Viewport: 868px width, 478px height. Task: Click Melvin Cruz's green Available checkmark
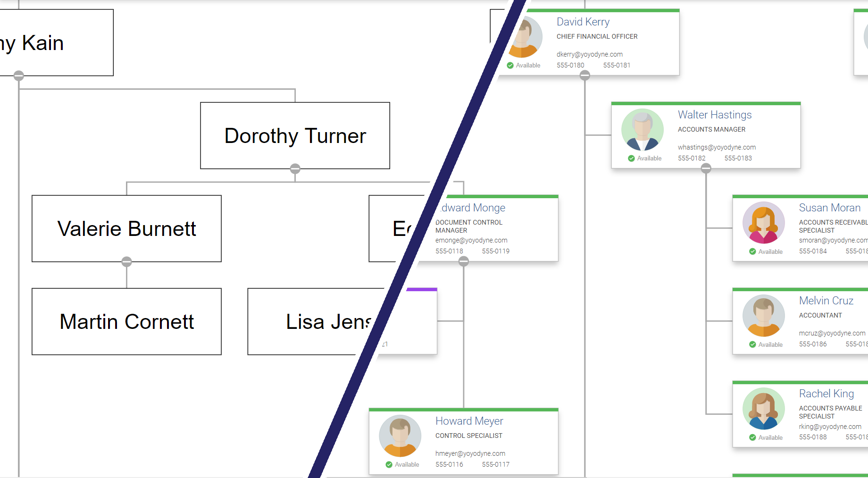(752, 345)
